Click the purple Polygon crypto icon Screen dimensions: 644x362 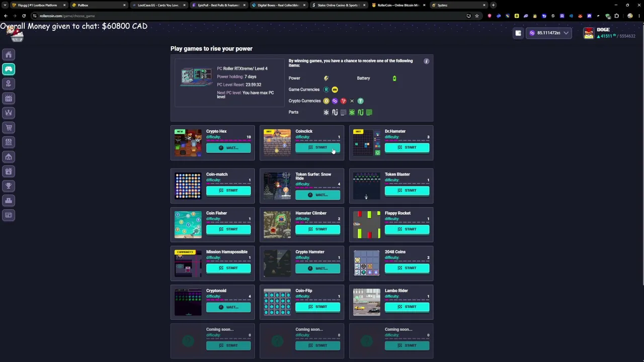click(335, 101)
